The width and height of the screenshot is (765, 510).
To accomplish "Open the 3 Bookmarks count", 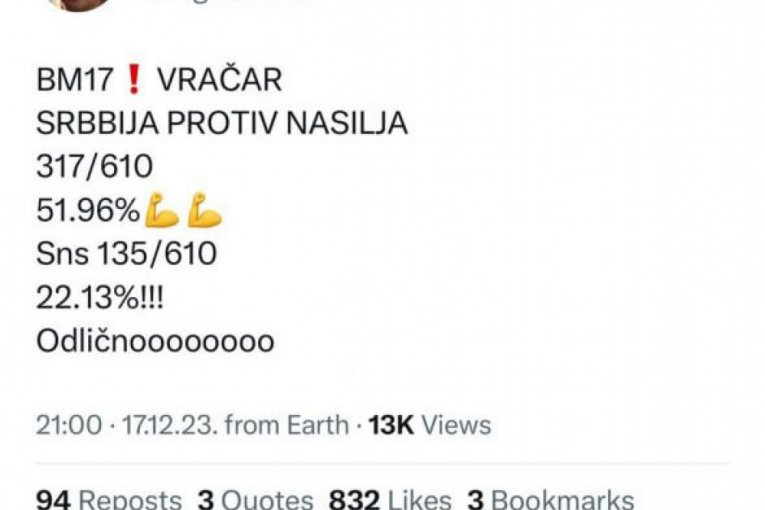I will pos(551,499).
